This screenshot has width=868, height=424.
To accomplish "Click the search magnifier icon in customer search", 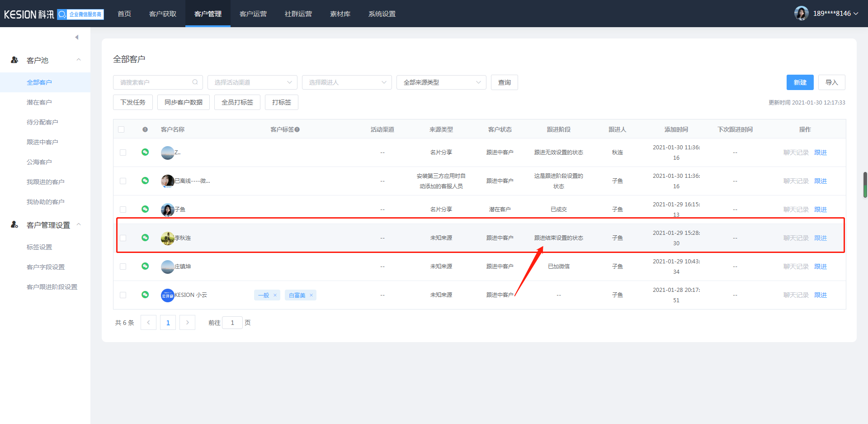I will 195,82.
